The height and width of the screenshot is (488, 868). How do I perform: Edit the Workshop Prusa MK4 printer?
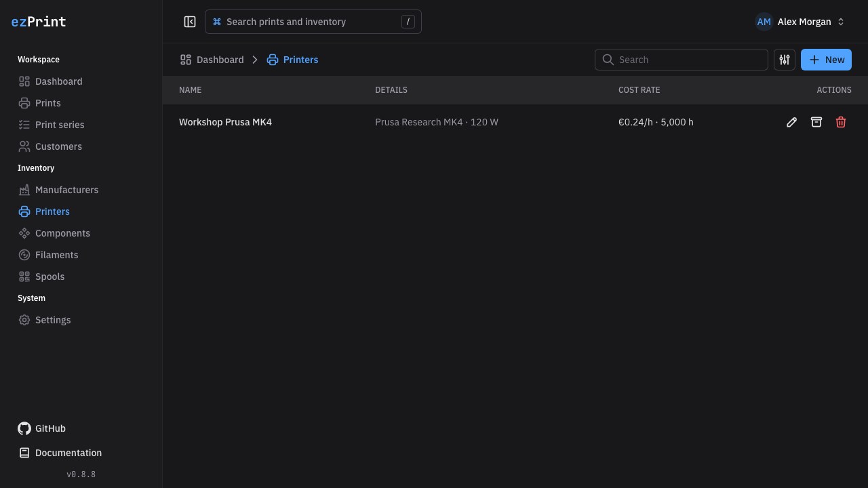(x=791, y=122)
